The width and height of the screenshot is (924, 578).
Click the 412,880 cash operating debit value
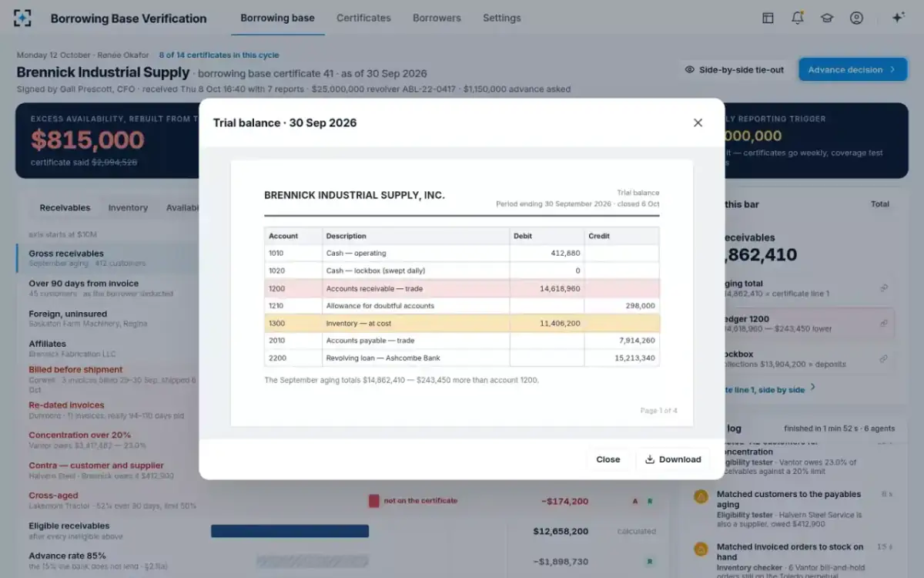coord(566,253)
